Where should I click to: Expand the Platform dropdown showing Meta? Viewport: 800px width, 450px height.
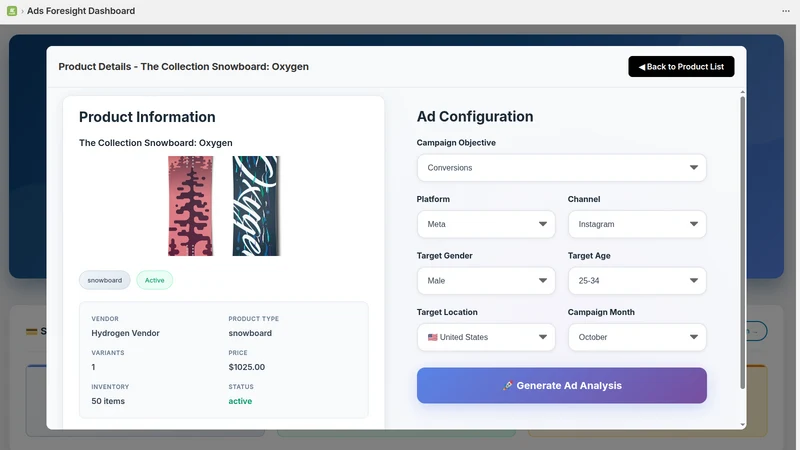(x=486, y=224)
